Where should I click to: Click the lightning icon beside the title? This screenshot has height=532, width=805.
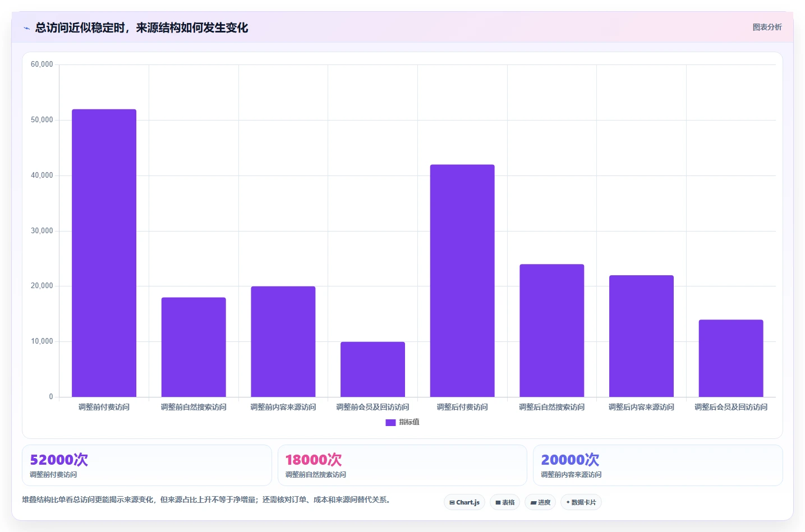[x=26, y=28]
